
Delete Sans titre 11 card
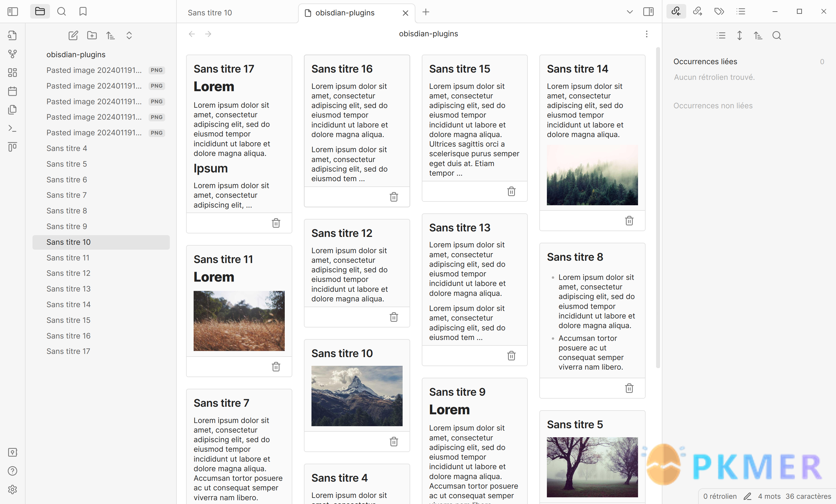point(276,367)
